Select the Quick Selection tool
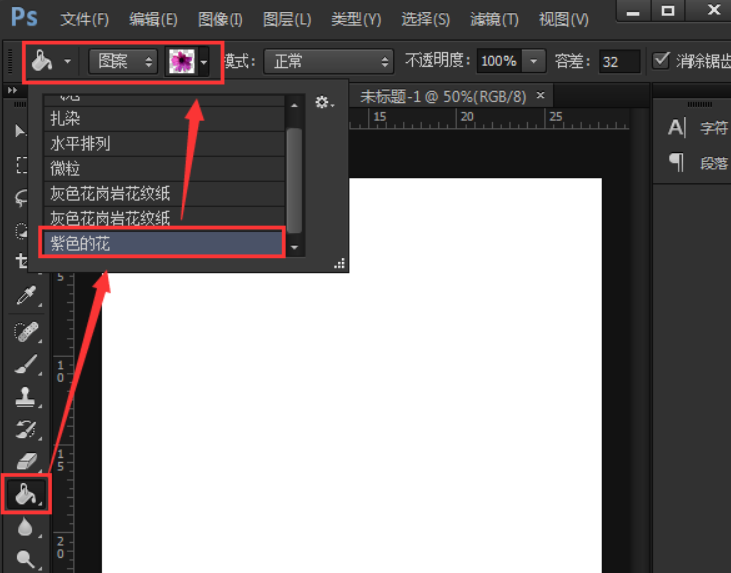This screenshot has width=731, height=573. [21, 231]
